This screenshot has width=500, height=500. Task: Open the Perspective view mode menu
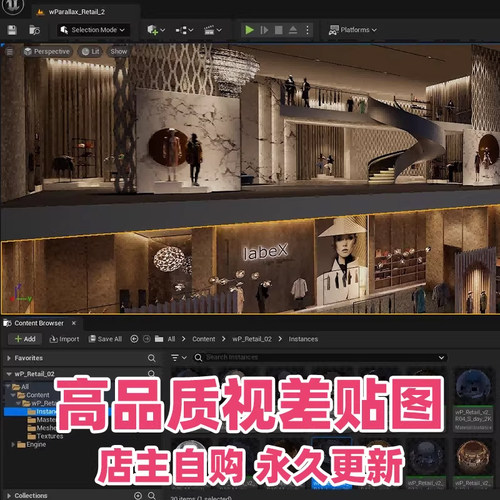pos(47,52)
